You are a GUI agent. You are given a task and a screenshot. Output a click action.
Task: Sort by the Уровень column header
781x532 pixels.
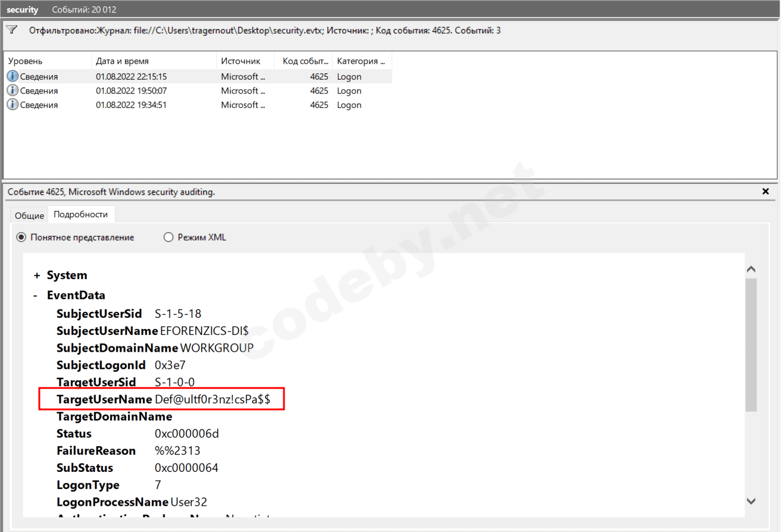click(x=47, y=61)
